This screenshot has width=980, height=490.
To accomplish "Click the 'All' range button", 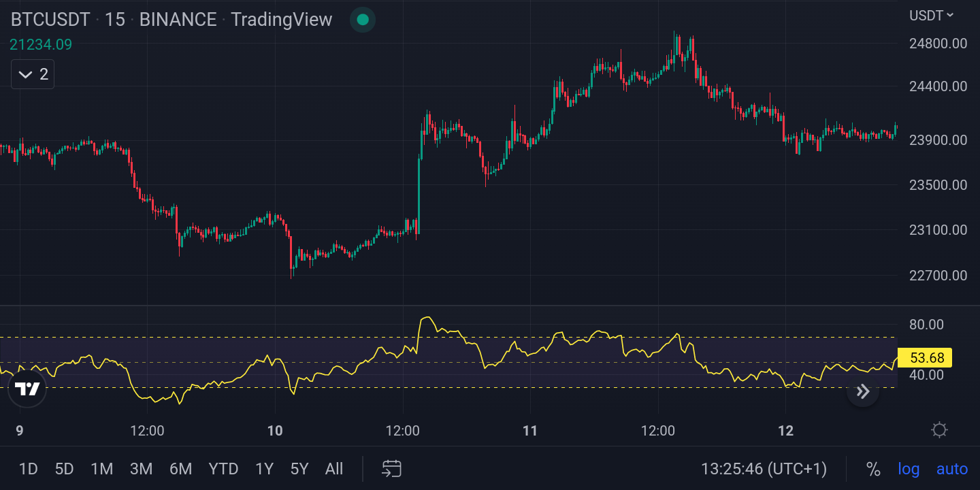I will tap(334, 469).
